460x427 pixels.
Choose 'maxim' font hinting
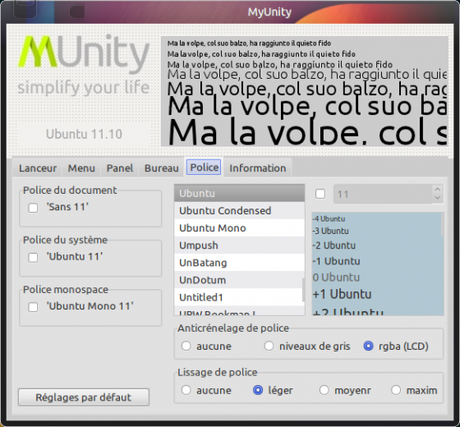tap(396, 390)
